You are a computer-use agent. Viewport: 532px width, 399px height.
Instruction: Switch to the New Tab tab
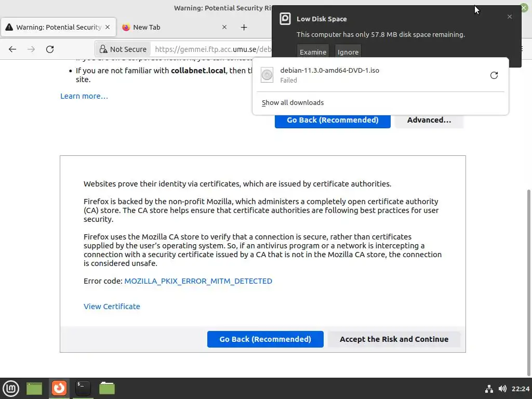[175, 27]
